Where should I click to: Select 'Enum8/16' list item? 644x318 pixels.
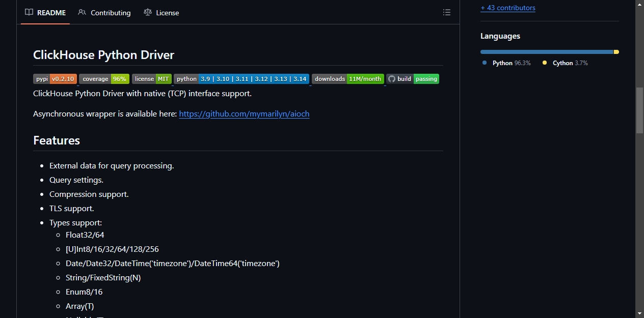click(84, 292)
